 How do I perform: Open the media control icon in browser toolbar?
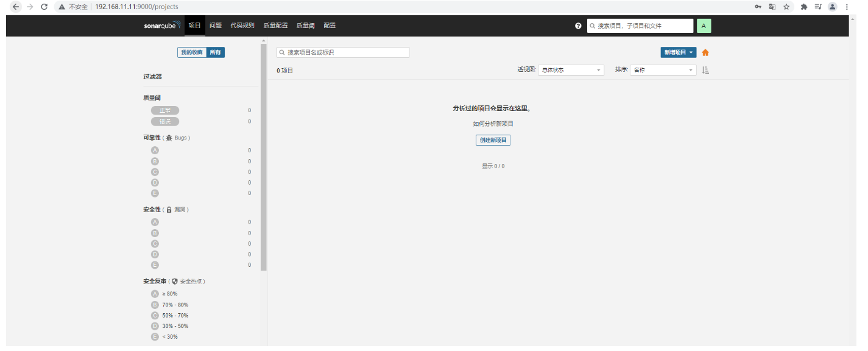pos(818,7)
